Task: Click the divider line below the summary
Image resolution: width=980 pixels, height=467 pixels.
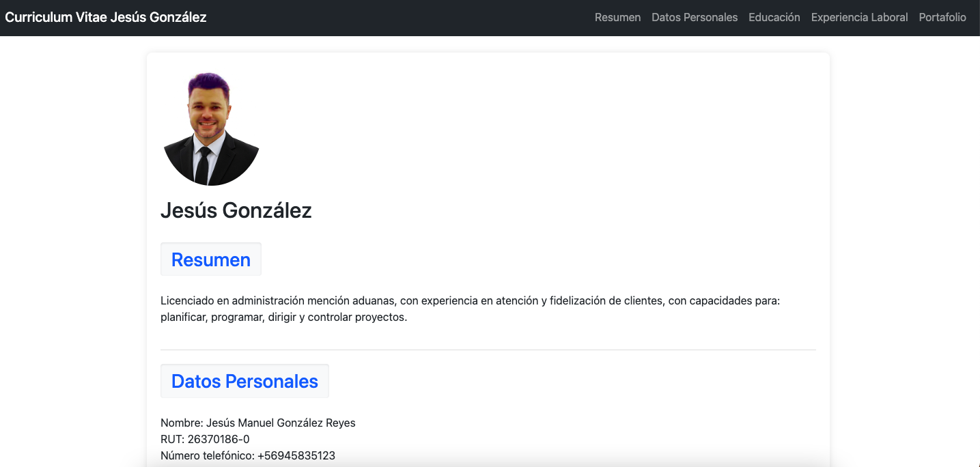Action: point(488,348)
